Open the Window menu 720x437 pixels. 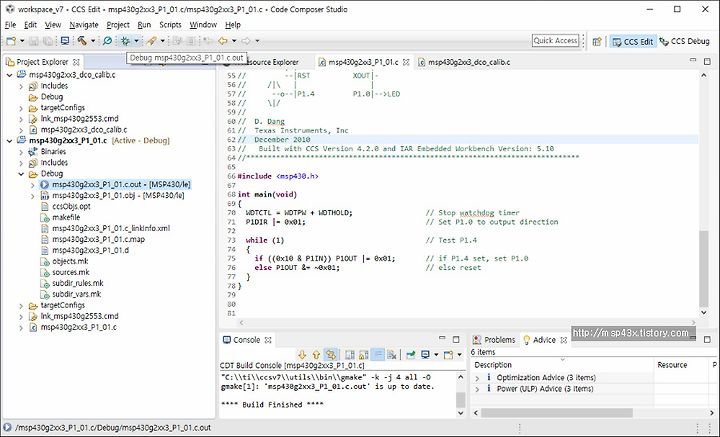point(203,25)
